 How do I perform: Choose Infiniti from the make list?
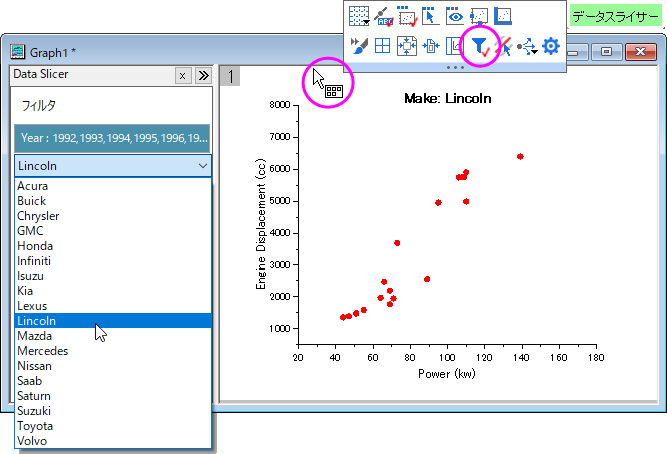coord(113,261)
